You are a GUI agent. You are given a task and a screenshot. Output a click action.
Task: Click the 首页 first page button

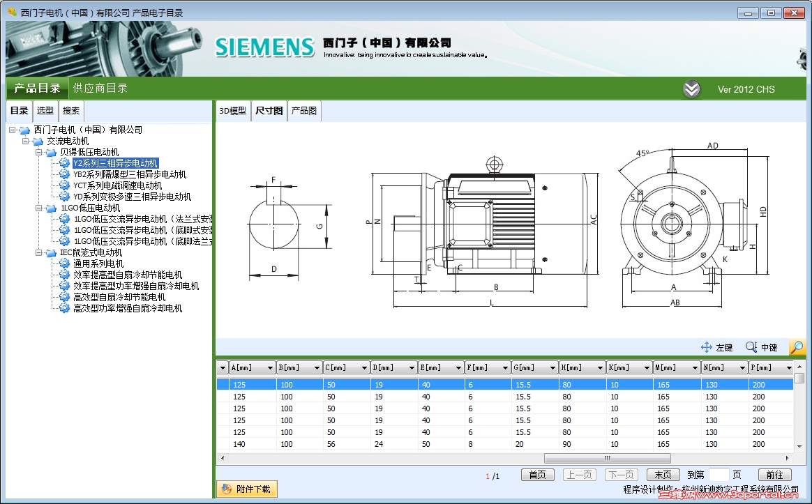click(538, 475)
